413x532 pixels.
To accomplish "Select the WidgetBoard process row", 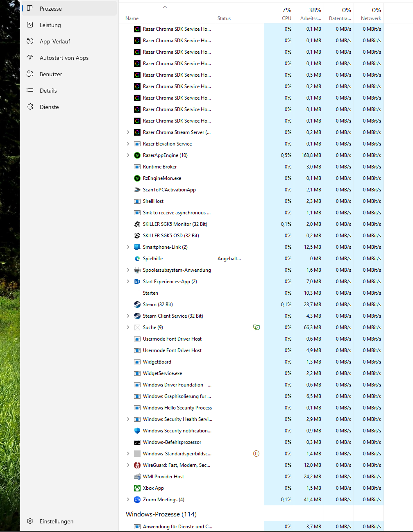I will click(251, 362).
